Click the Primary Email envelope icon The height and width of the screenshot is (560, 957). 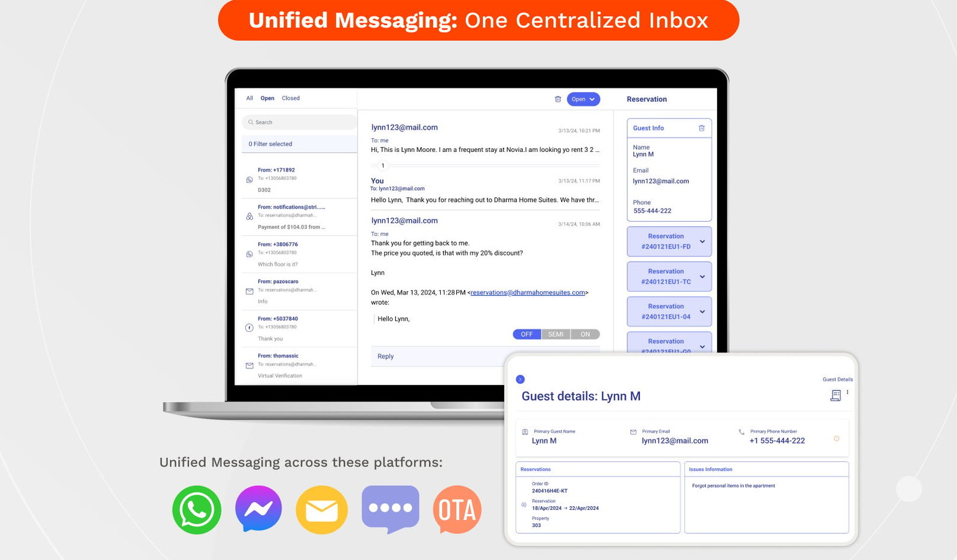click(633, 432)
